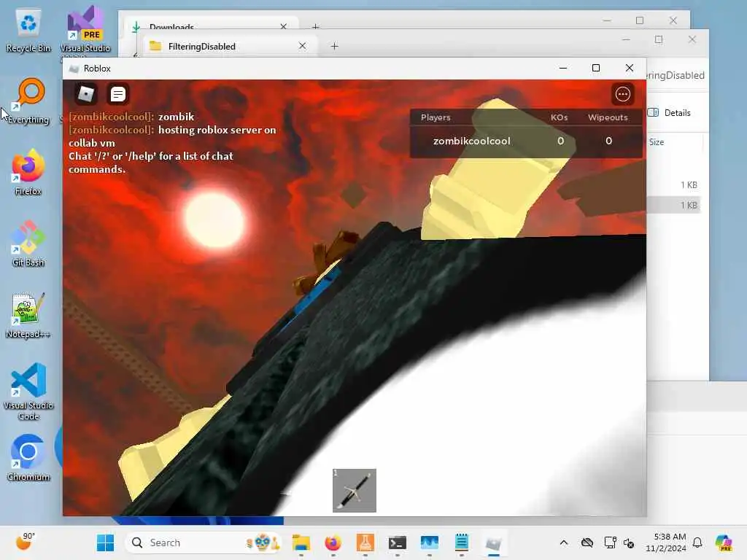747x560 pixels.
Task: Launch the Everything search desktop shortcut
Action: click(x=28, y=101)
